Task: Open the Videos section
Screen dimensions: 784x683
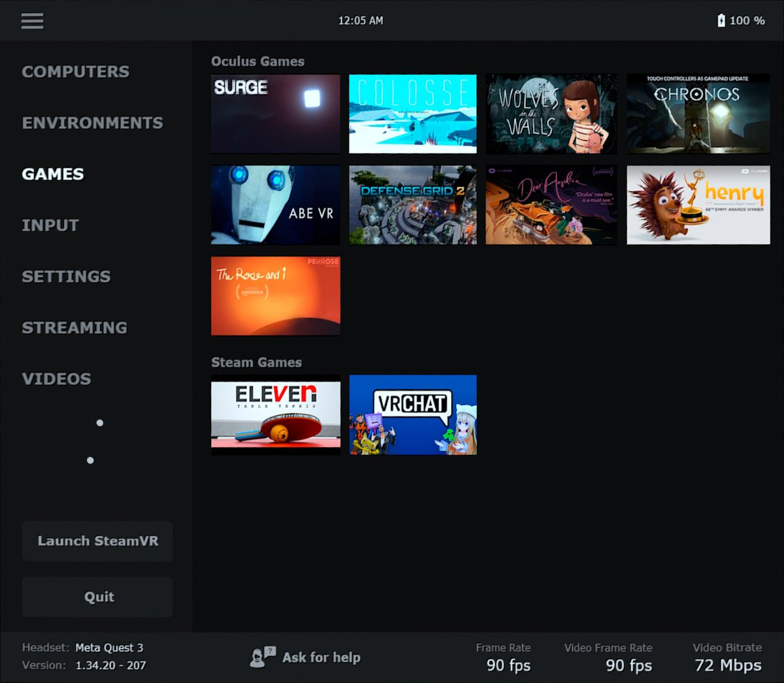Action: pos(56,378)
